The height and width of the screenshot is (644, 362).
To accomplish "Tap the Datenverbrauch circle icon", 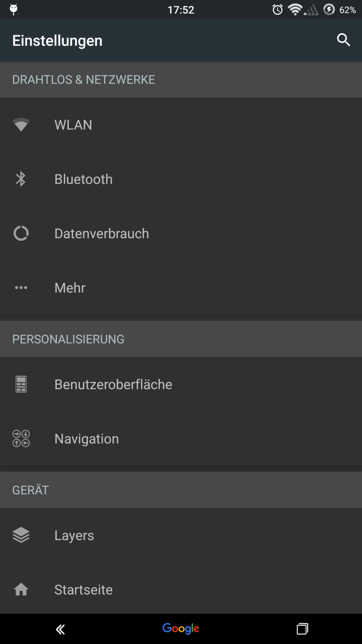I will point(21,233).
